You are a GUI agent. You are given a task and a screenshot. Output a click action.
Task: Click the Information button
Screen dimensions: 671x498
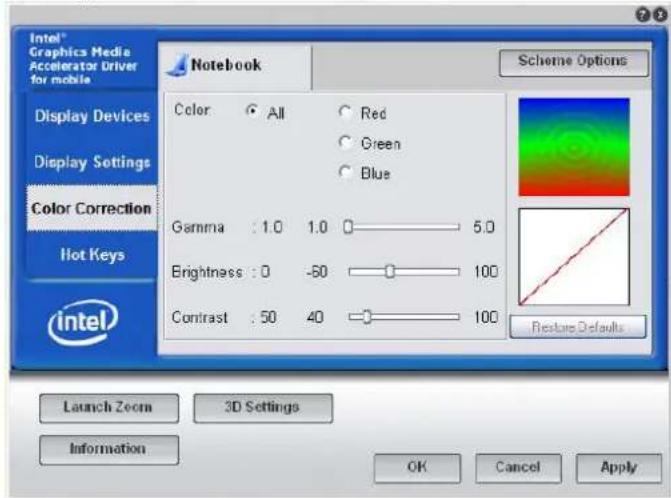point(109,450)
